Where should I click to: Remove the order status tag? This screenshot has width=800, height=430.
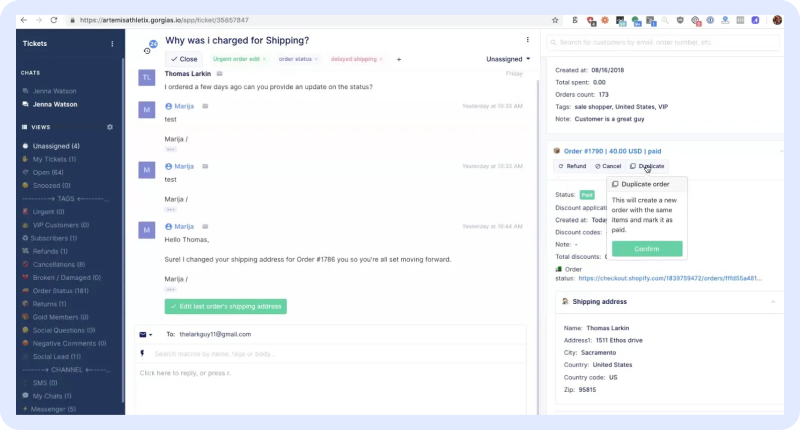tap(316, 59)
